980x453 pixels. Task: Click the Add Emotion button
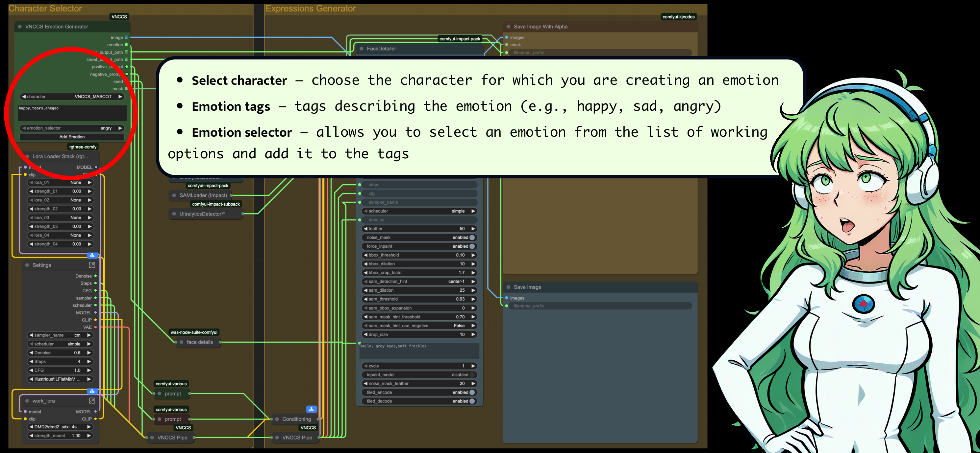[x=72, y=137]
